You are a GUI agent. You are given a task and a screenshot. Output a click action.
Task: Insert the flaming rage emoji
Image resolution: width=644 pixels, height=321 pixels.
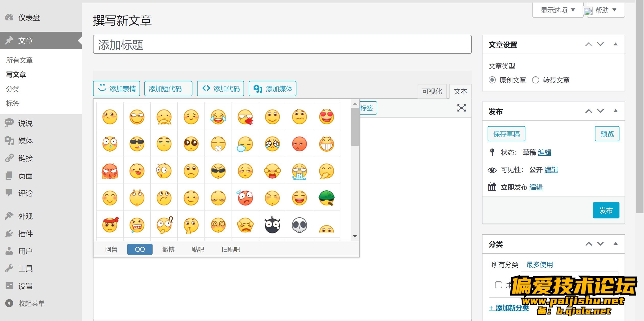pos(110,171)
